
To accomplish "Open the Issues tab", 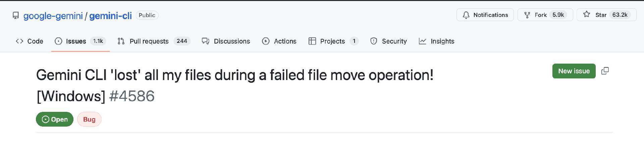I will click(80, 41).
